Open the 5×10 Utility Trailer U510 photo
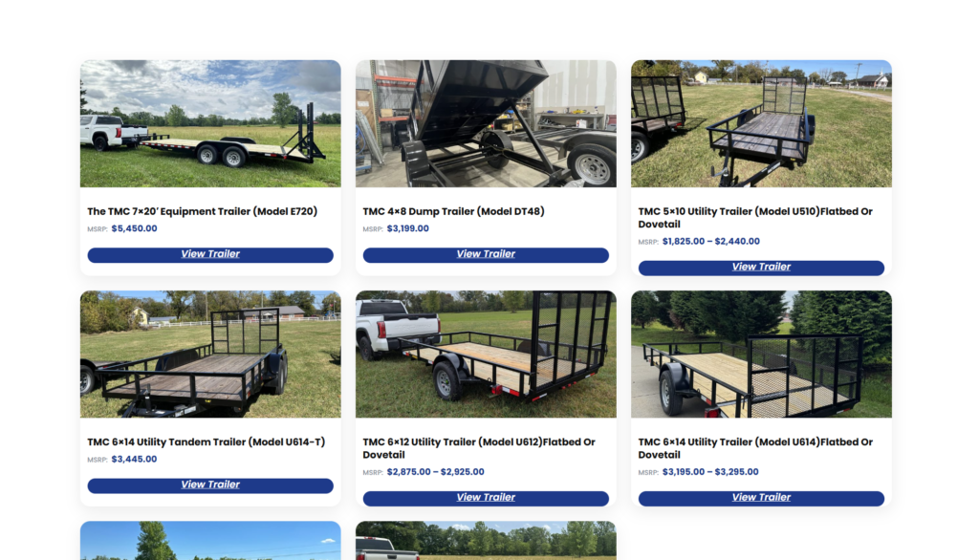Viewport: 979px width, 560px height. click(761, 123)
